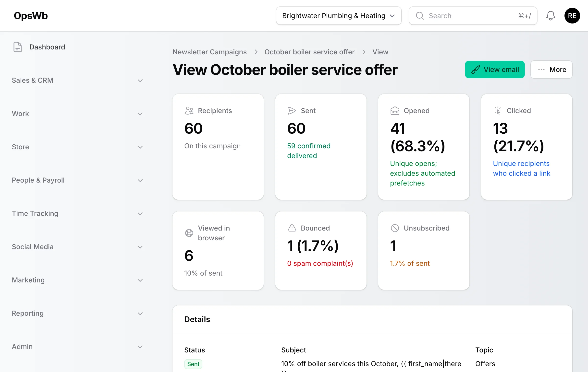Open the More actions menu
The height and width of the screenshot is (372, 588).
point(551,70)
